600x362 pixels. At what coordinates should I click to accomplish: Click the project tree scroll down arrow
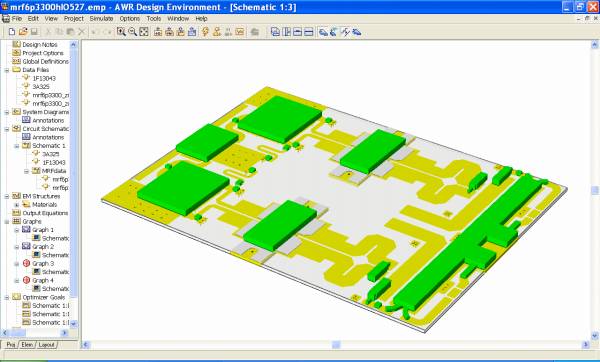(73, 324)
